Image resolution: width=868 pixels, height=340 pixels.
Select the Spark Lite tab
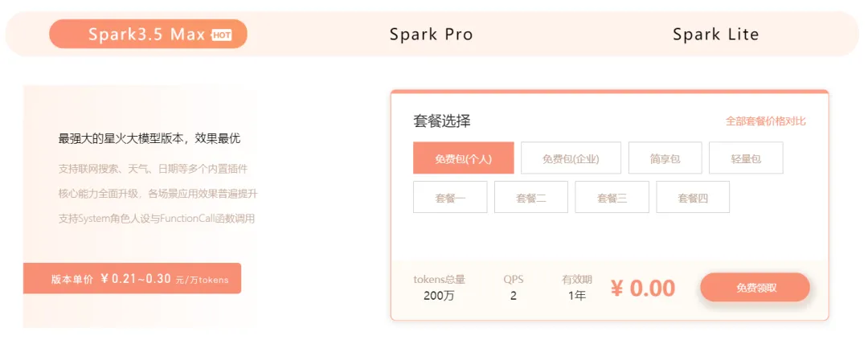[x=715, y=35]
